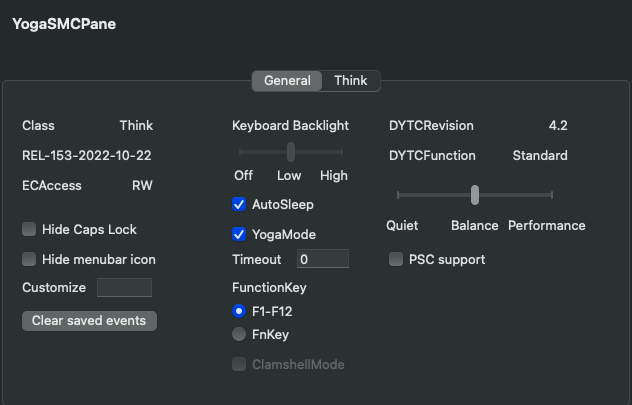Enable PSC support checkbox
Image resolution: width=632 pixels, height=405 pixels.
pyautogui.click(x=396, y=259)
